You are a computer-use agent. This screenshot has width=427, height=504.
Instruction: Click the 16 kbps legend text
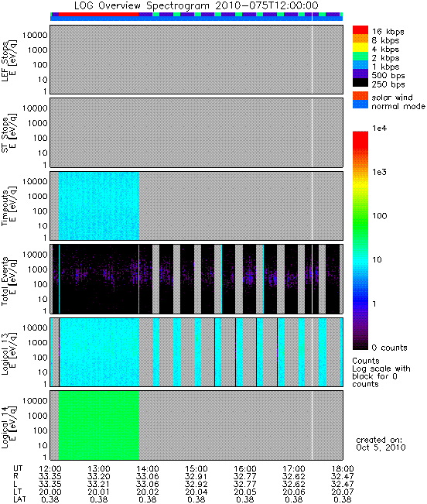click(x=388, y=32)
